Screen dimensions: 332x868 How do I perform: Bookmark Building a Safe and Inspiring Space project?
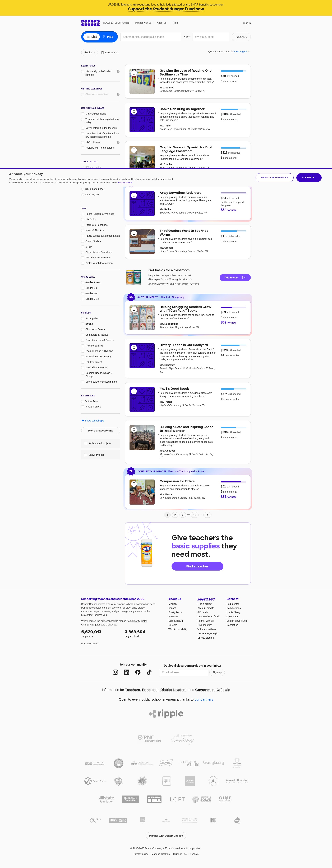pos(134,430)
